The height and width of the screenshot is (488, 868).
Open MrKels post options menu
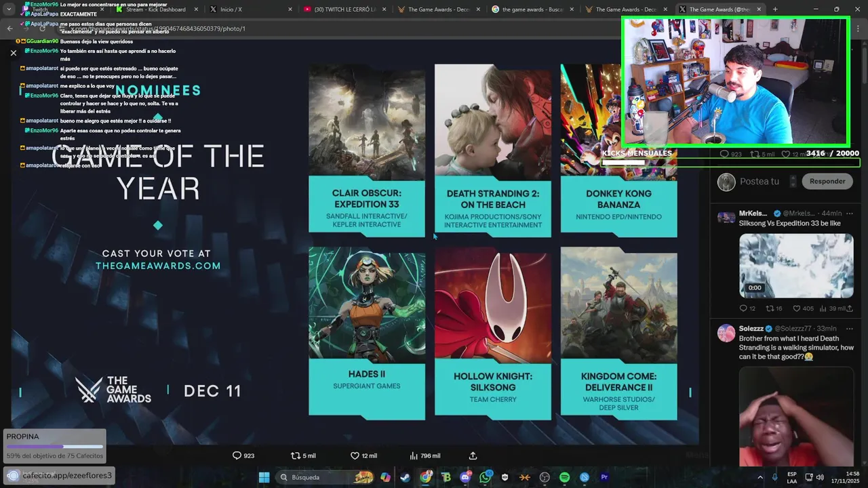coord(849,213)
